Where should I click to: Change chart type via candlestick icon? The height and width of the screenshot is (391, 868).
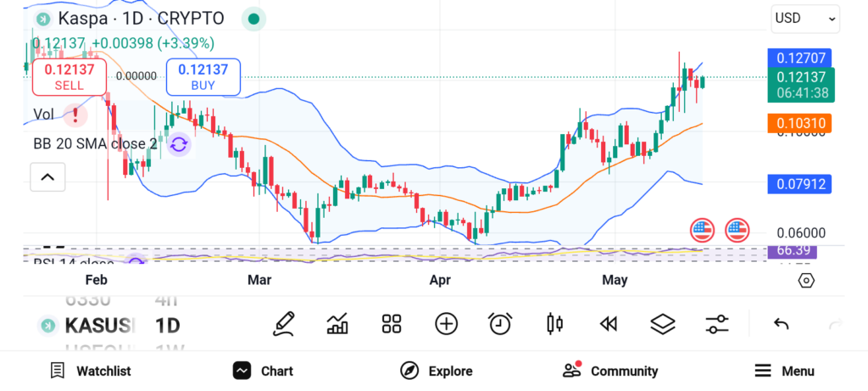(x=554, y=323)
